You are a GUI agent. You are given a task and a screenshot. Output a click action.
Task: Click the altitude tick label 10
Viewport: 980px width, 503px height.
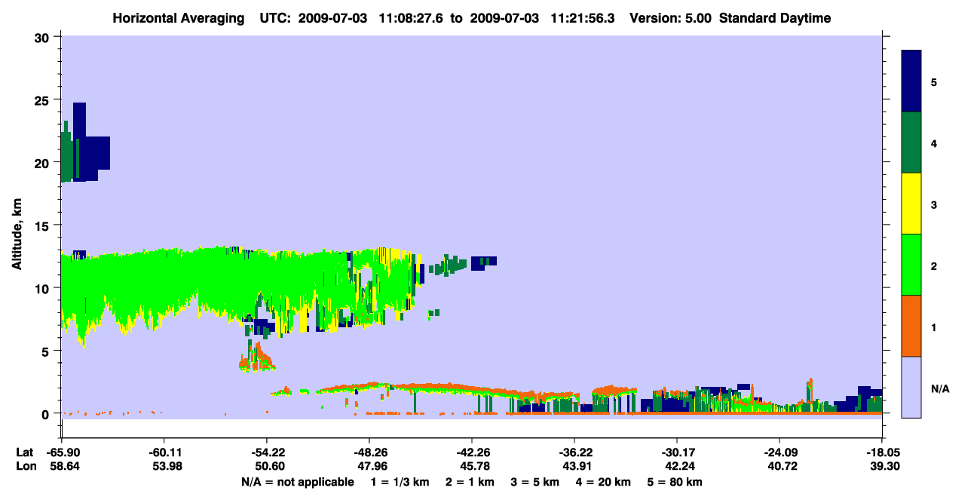(x=44, y=288)
